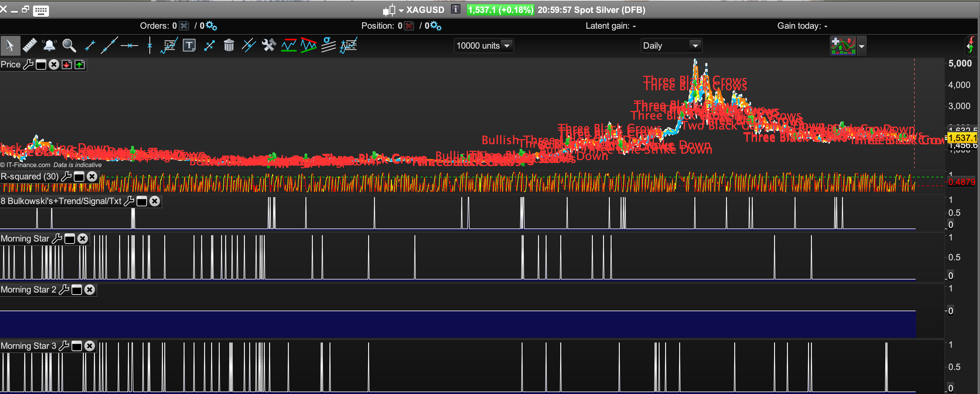Open the Position settings gear

point(436,26)
